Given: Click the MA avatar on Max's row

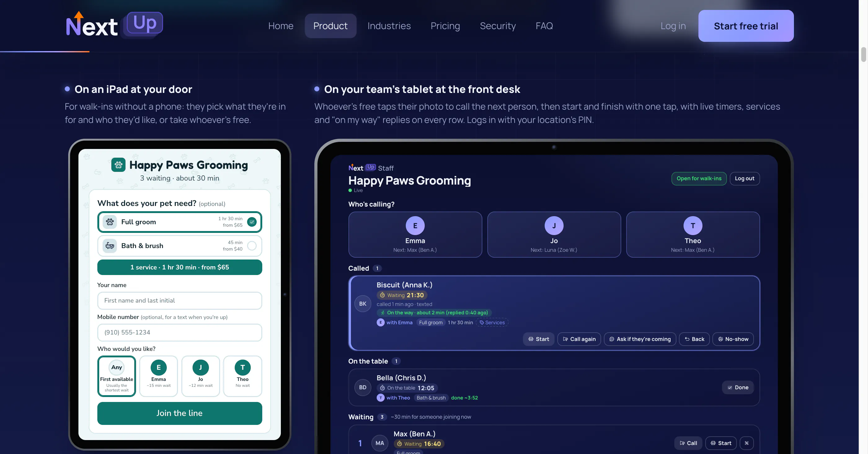Looking at the screenshot, I should coord(380,443).
